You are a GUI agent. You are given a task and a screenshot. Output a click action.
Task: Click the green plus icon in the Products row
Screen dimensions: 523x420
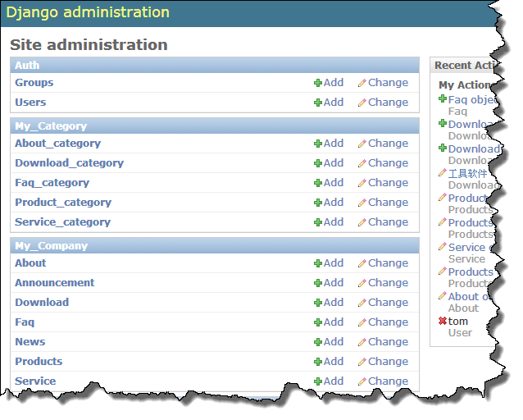coord(318,362)
